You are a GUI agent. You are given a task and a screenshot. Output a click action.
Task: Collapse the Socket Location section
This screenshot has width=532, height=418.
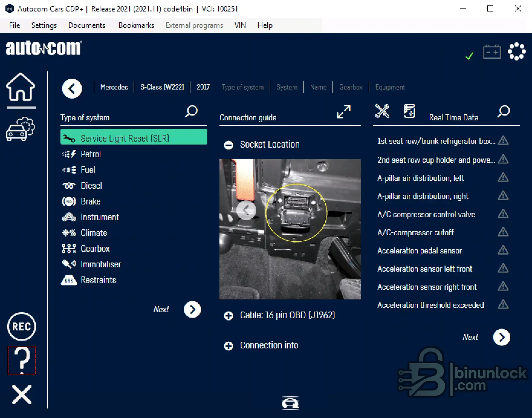pyautogui.click(x=229, y=145)
